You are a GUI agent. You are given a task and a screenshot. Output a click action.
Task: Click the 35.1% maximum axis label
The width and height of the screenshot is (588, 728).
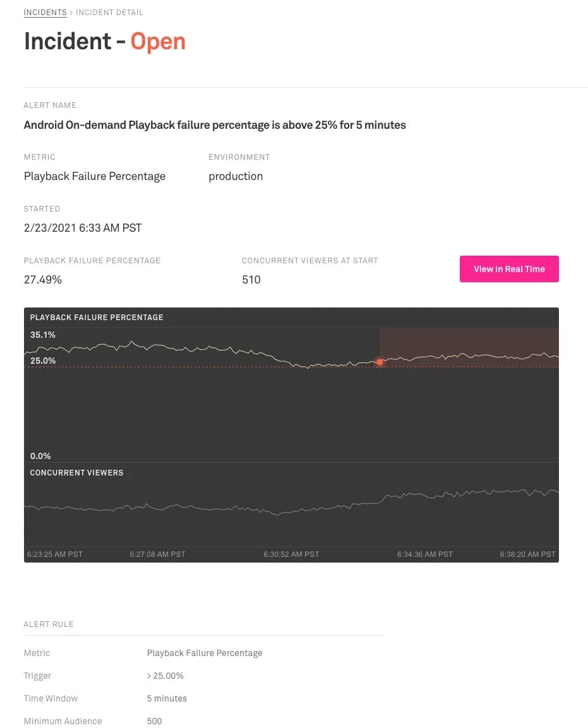click(43, 335)
